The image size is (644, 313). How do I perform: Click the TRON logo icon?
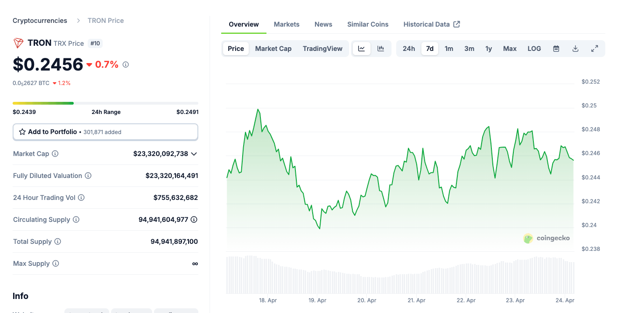tap(18, 43)
